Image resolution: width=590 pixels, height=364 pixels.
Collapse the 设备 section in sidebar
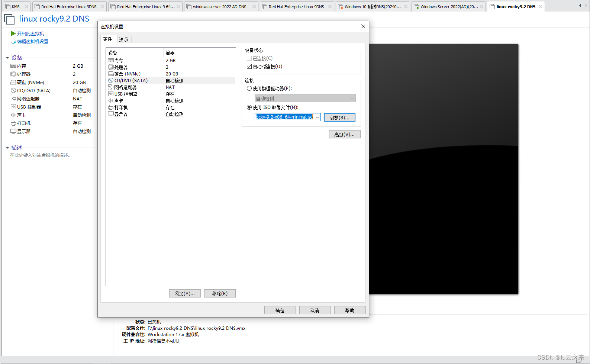[x=7, y=58]
